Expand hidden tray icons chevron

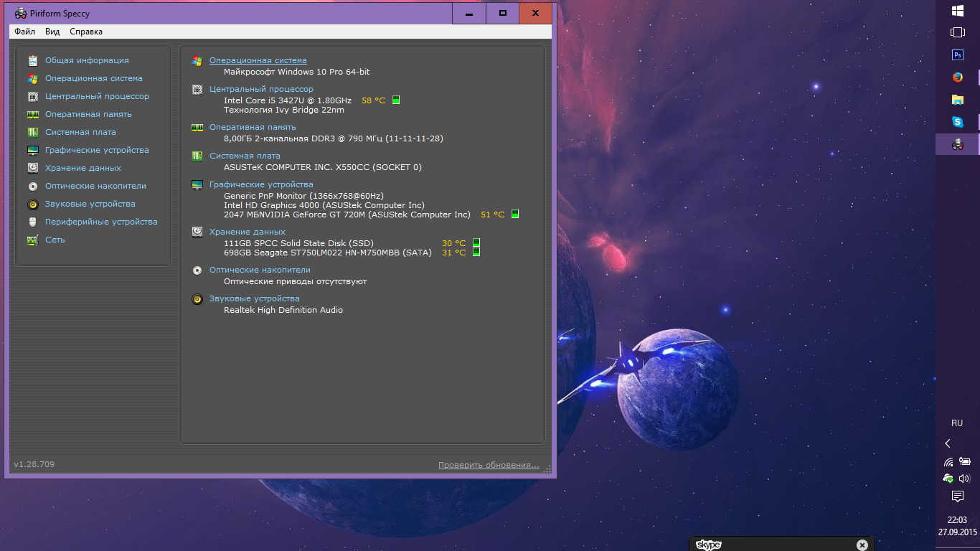click(948, 443)
